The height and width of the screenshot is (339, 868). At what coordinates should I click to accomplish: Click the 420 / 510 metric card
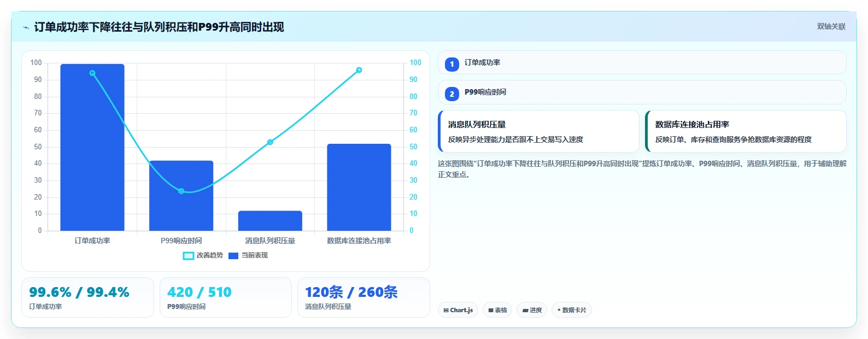[x=226, y=297]
